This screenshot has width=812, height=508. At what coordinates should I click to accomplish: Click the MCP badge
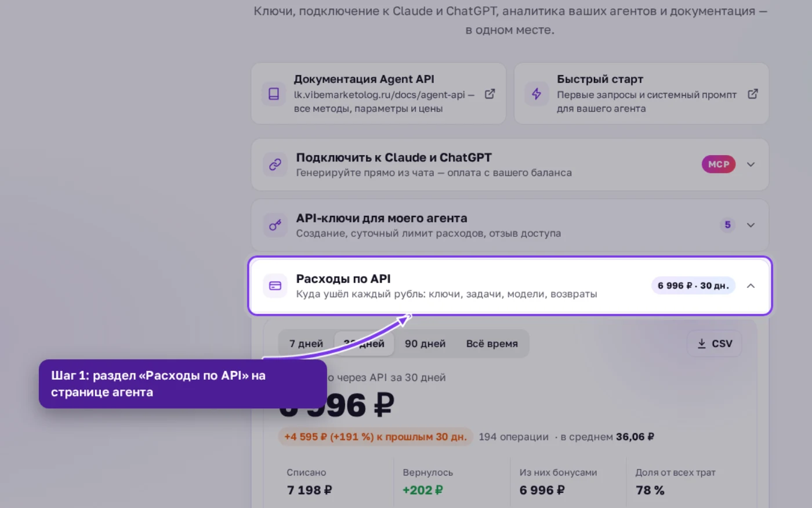coord(719,164)
